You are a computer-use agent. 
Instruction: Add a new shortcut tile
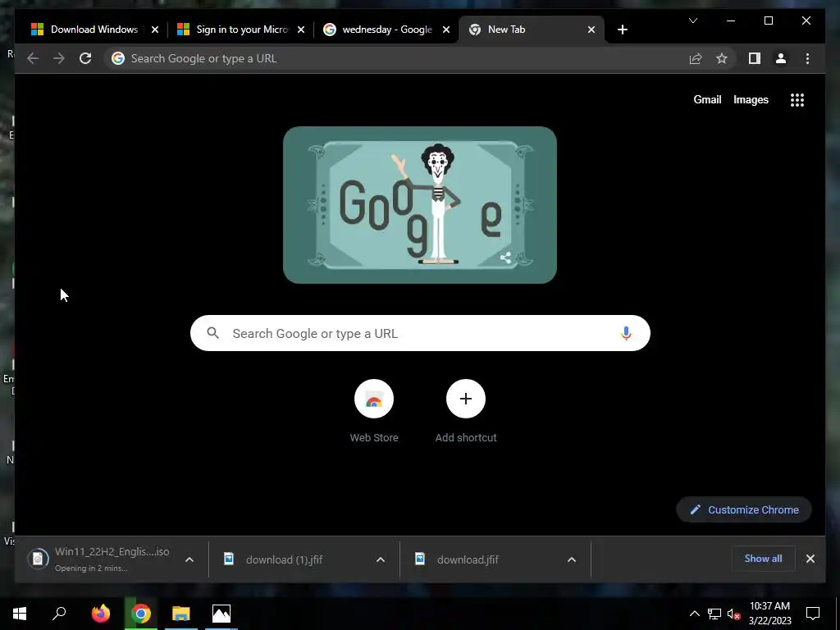[x=466, y=411]
